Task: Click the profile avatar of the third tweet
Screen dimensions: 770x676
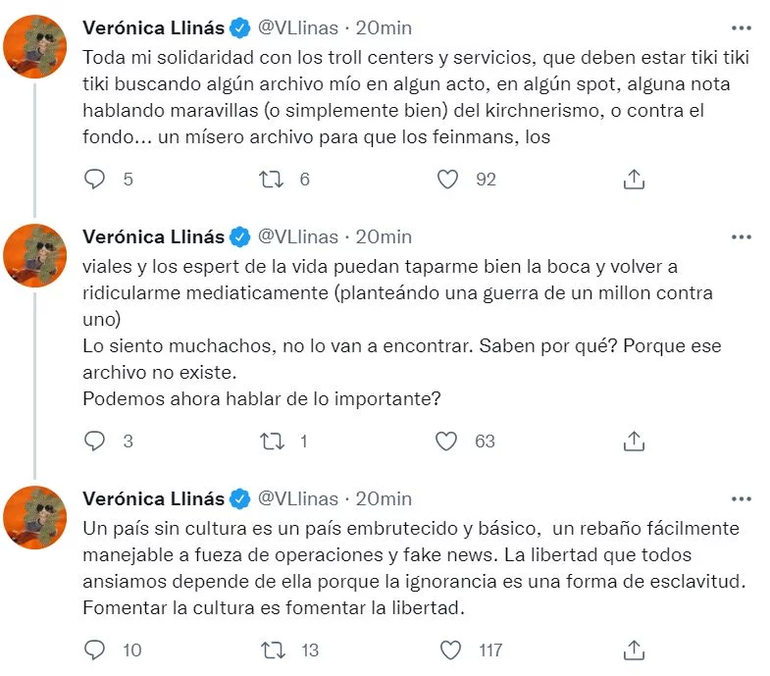Action: [x=36, y=518]
